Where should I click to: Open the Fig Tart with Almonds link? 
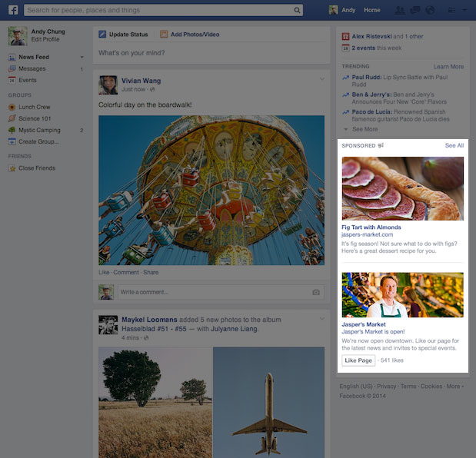[x=372, y=227]
